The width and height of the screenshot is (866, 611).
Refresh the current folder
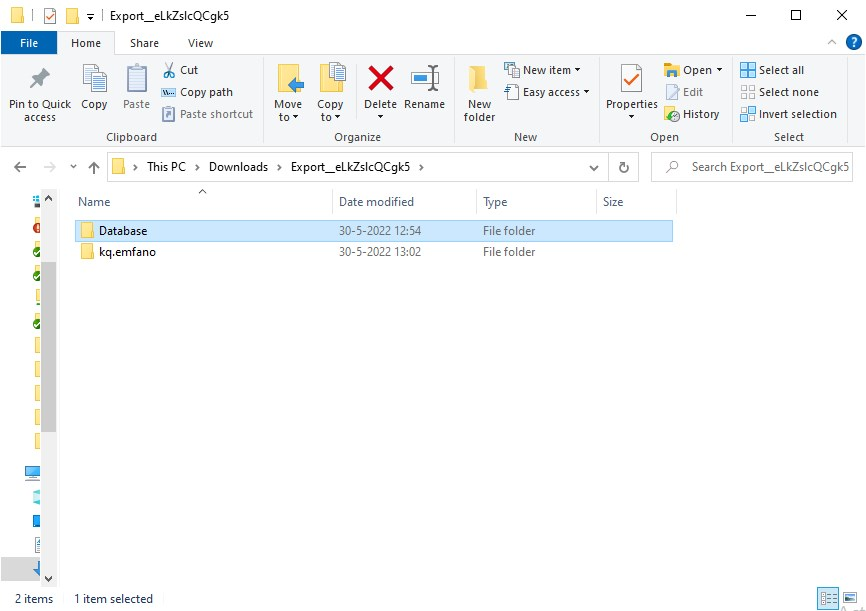tap(624, 167)
